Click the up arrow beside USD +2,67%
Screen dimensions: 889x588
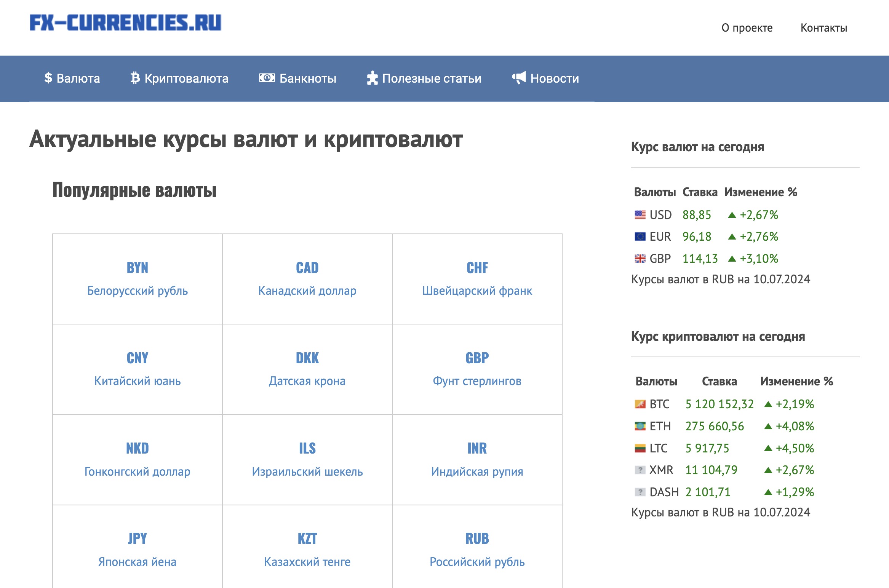point(732,215)
